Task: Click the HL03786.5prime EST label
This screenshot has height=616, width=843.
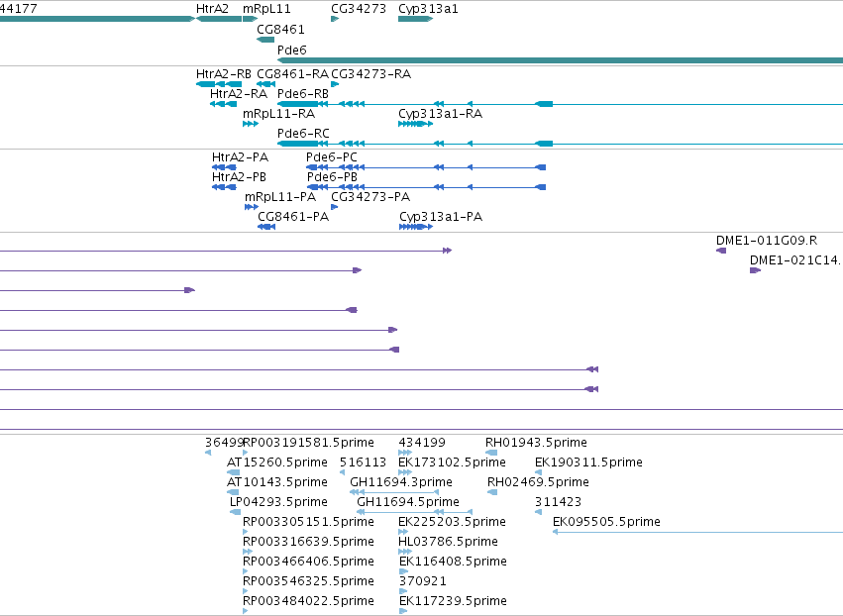Action: tap(449, 542)
